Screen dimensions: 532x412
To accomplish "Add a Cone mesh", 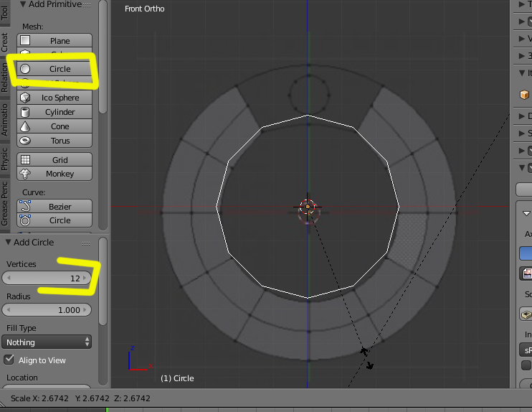I will pos(54,126).
